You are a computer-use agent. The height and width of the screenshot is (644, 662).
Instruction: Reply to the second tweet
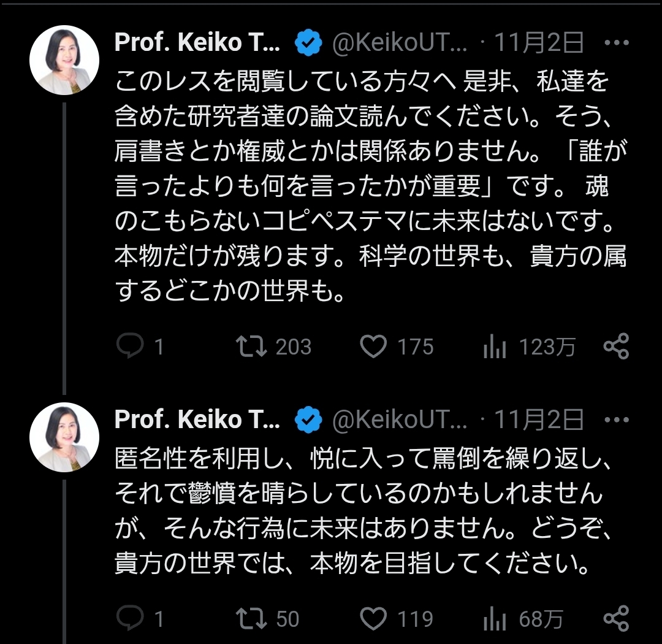point(130,618)
